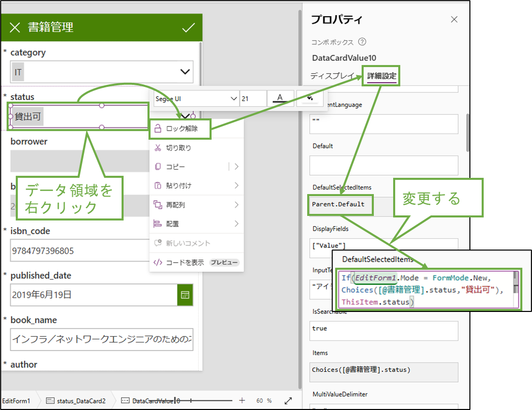This screenshot has height=410, width=532.
Task: Select status_DataCard2 in the breadcrumb
Action: coord(76,401)
